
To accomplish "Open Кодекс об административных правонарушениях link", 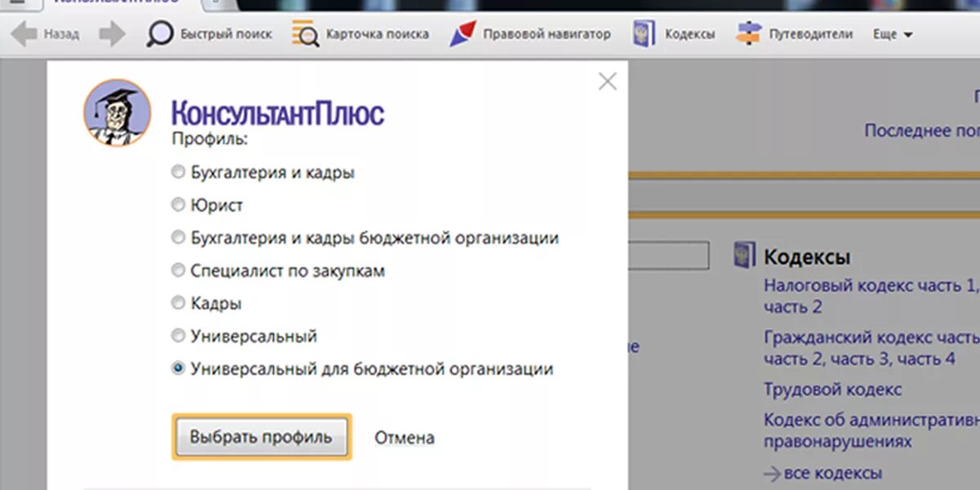I will (x=871, y=430).
